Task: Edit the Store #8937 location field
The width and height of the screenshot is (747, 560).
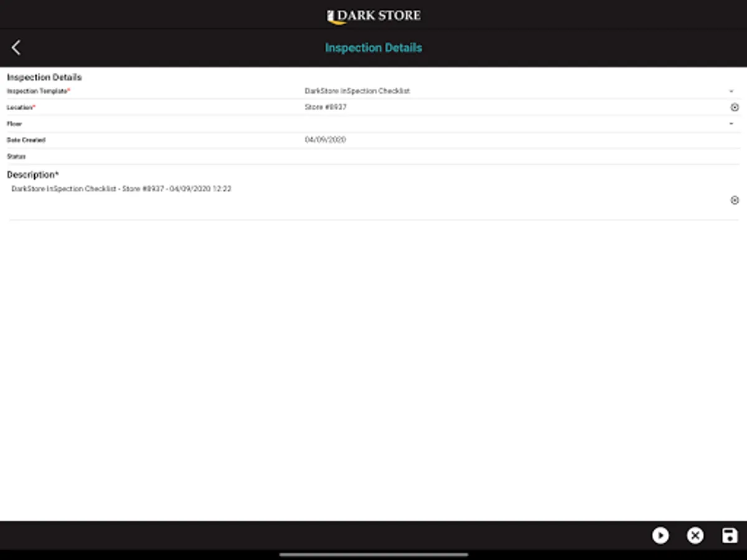Action: click(326, 107)
